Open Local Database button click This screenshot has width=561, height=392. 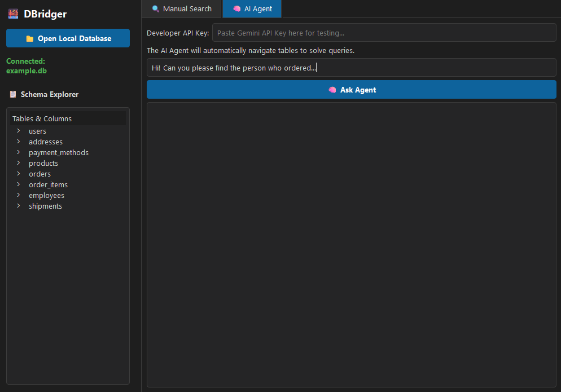click(68, 38)
